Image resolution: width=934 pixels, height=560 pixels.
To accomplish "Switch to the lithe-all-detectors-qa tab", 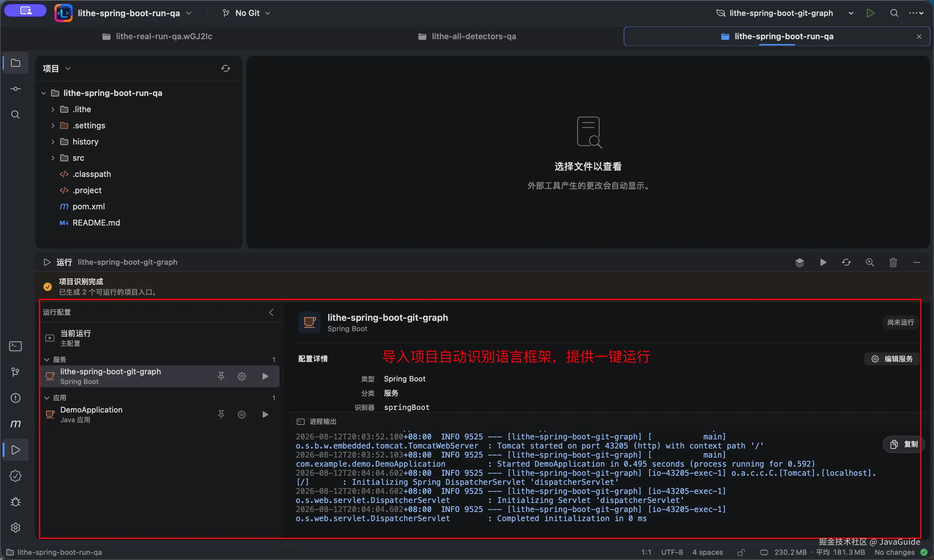I will (467, 36).
